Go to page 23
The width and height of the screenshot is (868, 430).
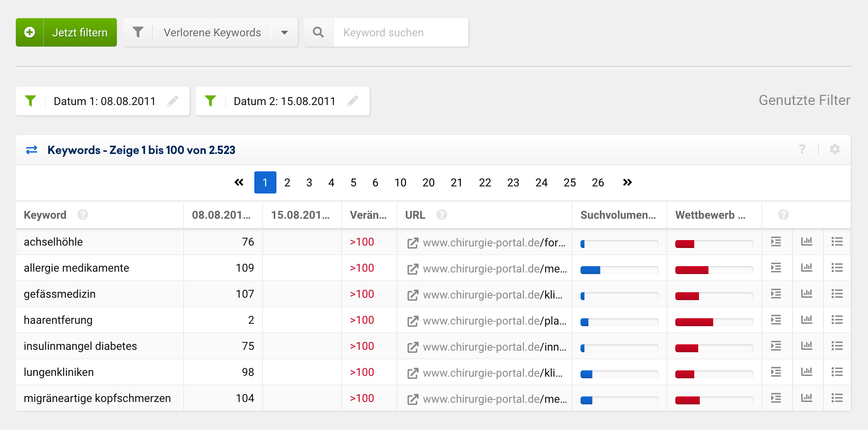(513, 182)
